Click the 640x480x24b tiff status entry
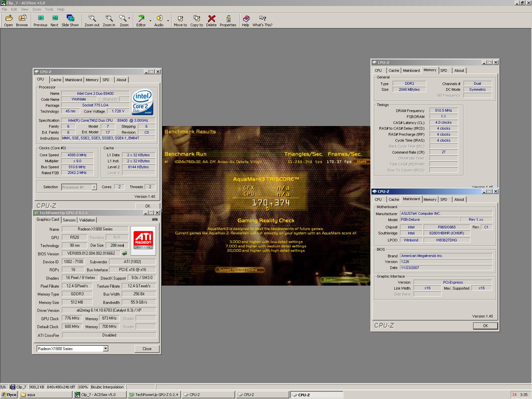532x399 pixels. [61, 387]
